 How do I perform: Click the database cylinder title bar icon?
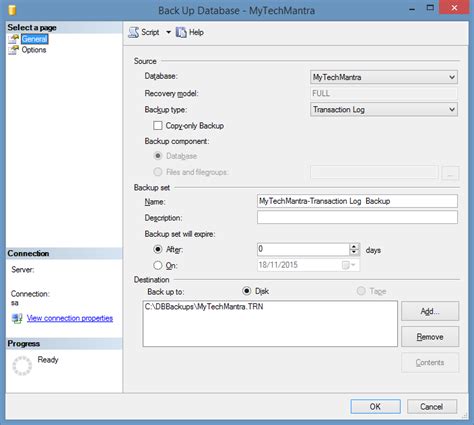12,10
